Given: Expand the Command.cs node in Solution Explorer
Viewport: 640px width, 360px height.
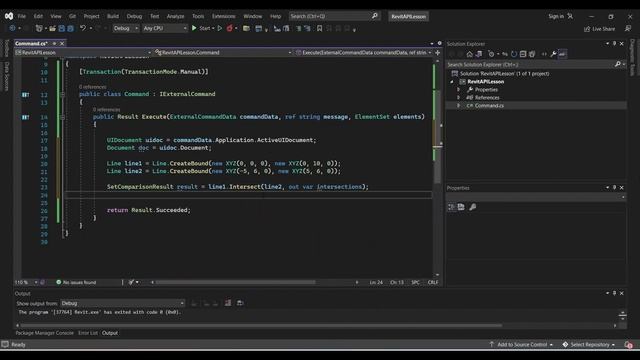Looking at the screenshot, I should [458, 105].
